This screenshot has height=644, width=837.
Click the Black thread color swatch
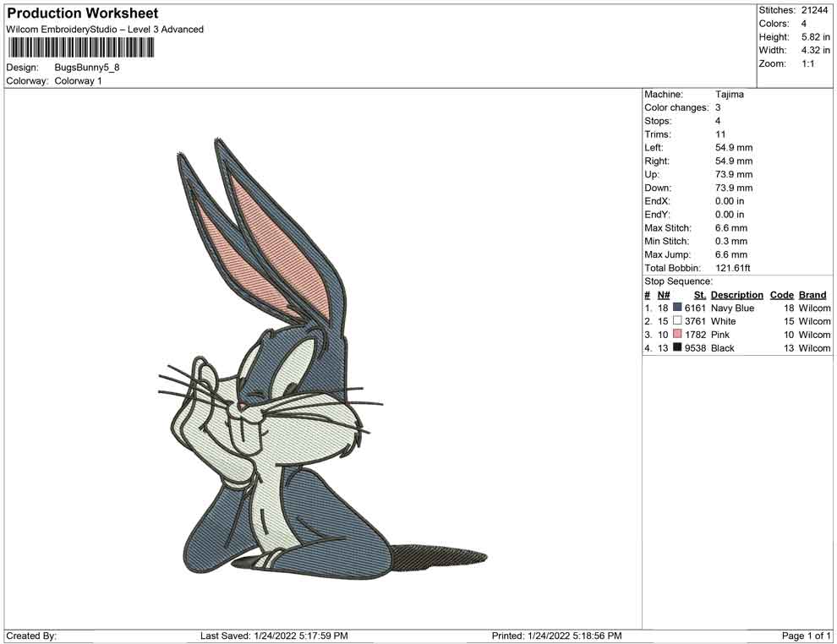coord(677,347)
